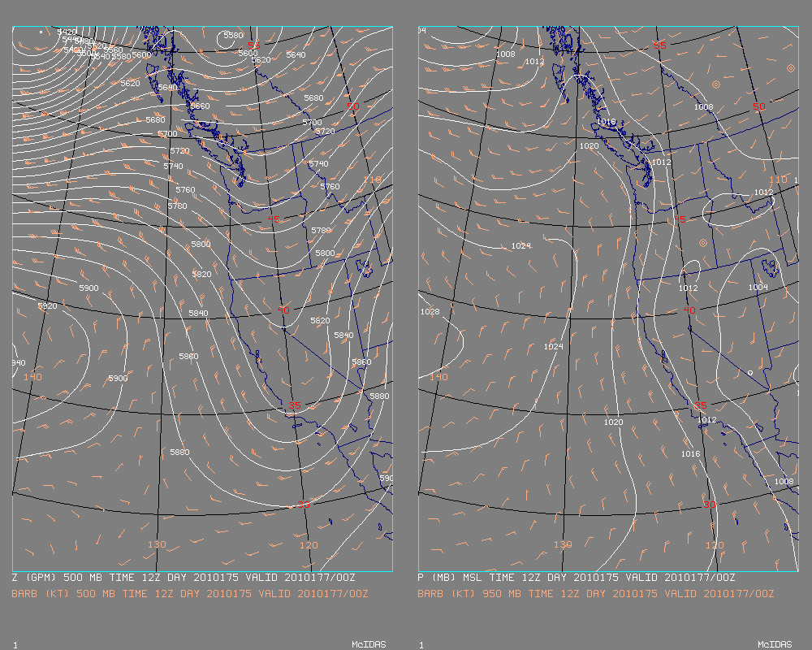Click the "P (MB) MSL" caption line
812x650 pixels.
click(x=577, y=578)
